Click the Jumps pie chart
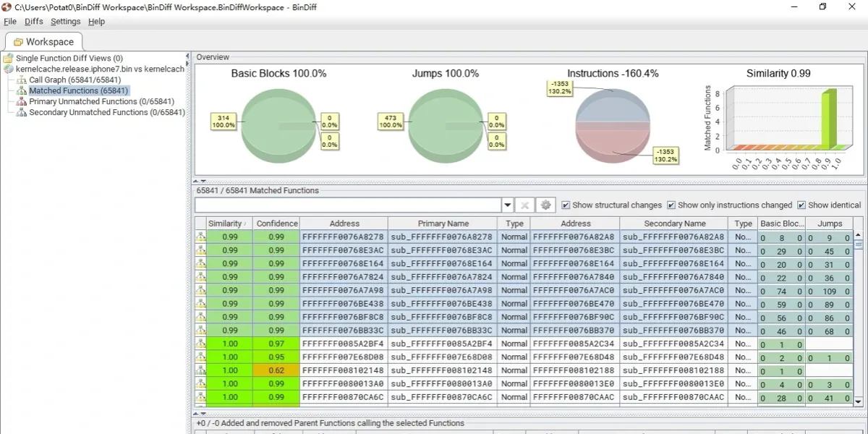The height and width of the screenshot is (434, 868). tap(446, 125)
